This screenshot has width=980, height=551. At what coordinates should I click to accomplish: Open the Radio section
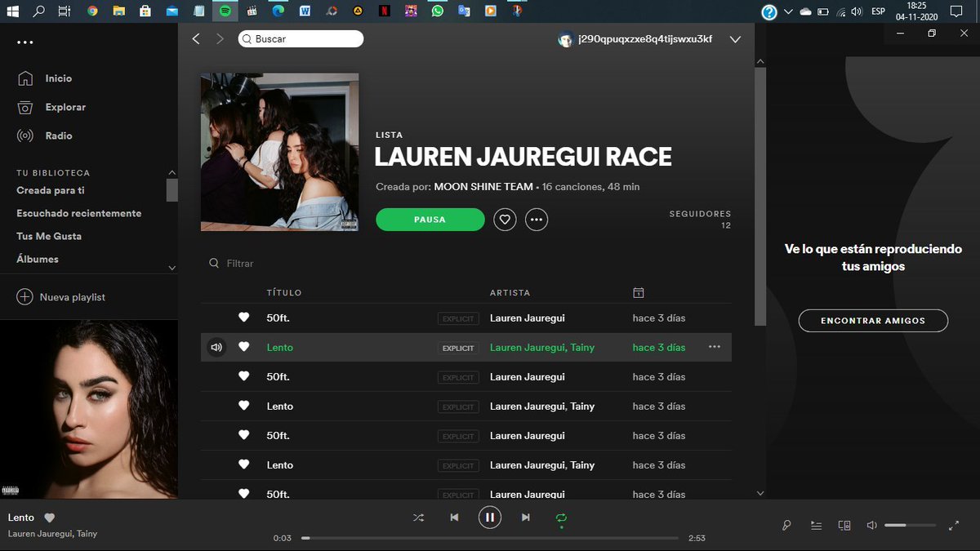tap(59, 136)
